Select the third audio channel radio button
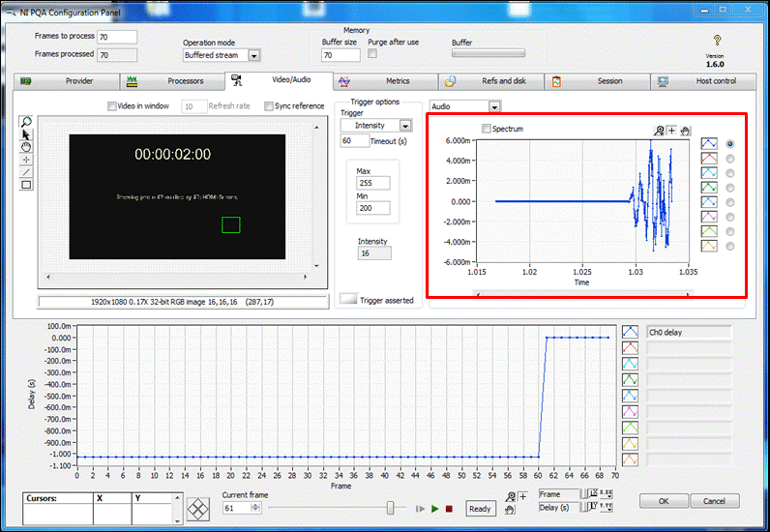770x532 pixels. 730,173
